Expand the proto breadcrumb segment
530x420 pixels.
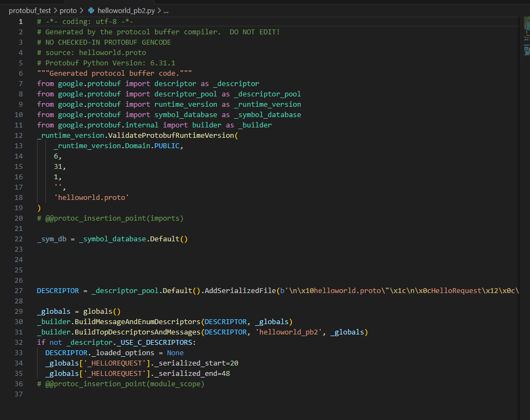(x=68, y=10)
